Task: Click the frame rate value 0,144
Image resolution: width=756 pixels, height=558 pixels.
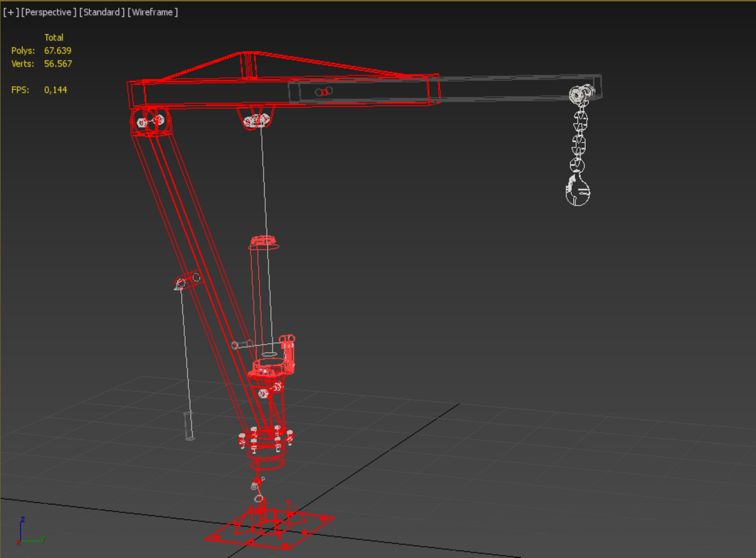Action: (x=56, y=90)
